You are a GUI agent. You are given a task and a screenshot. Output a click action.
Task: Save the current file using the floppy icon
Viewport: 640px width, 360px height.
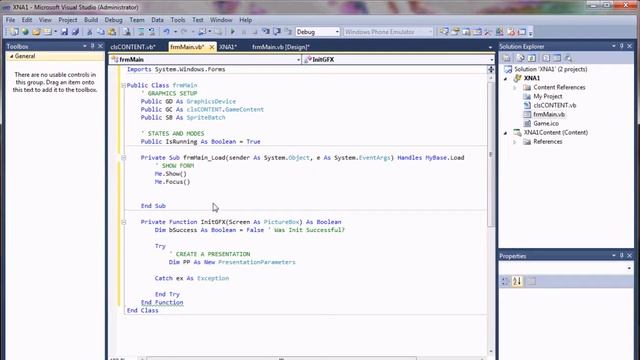pos(64,32)
